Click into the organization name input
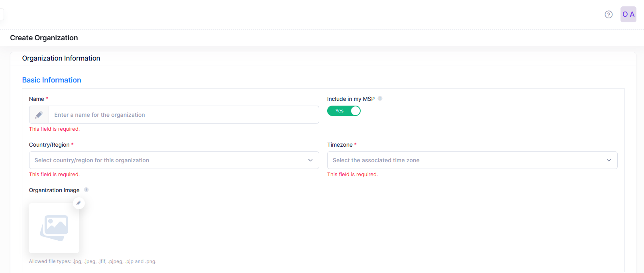This screenshot has width=644, height=273. pos(183,115)
